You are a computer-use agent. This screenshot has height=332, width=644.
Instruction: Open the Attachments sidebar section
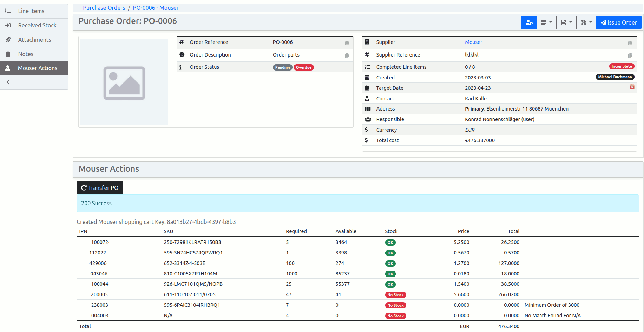point(34,40)
